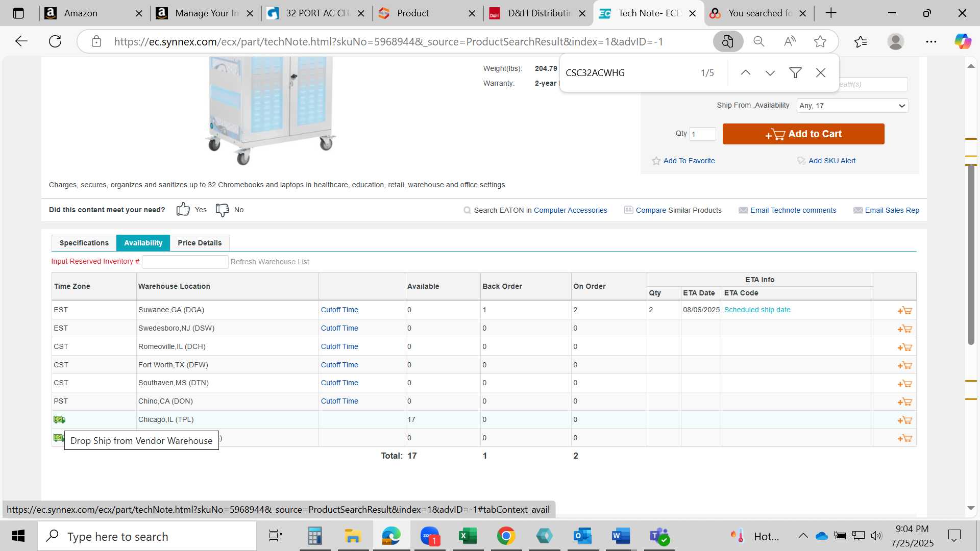Open Edge Settings and more menu
This screenshot has height=551, width=980.
[931, 41]
